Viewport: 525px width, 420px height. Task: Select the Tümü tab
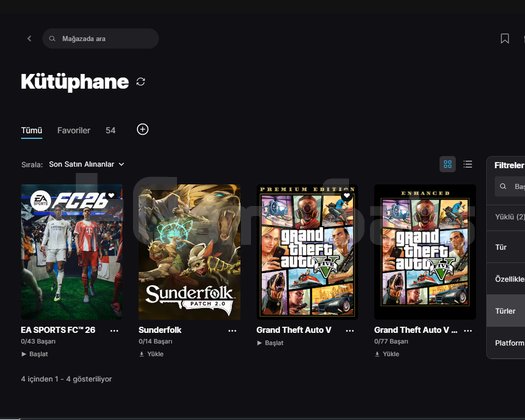pos(31,130)
